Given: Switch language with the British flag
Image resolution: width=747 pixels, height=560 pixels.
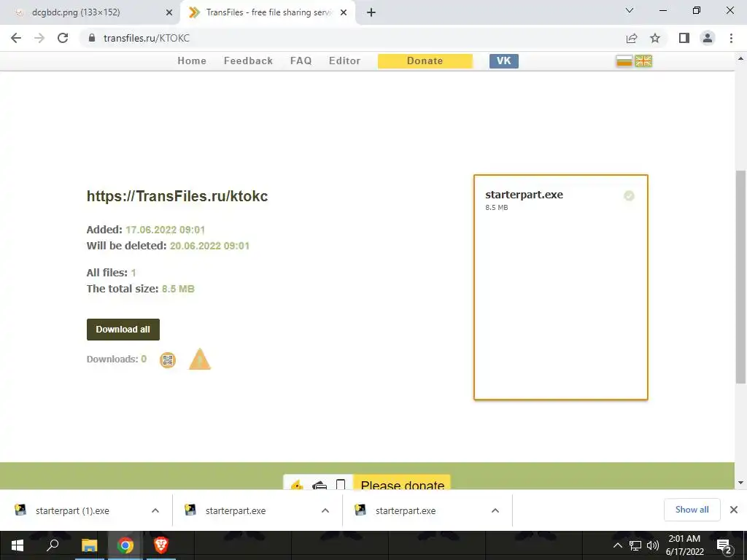Looking at the screenshot, I should pyautogui.click(x=643, y=61).
